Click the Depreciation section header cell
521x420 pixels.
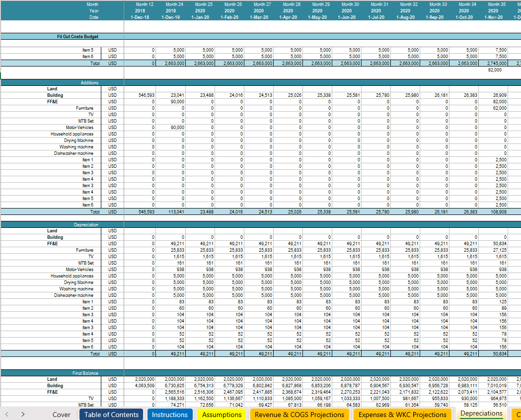point(86,224)
